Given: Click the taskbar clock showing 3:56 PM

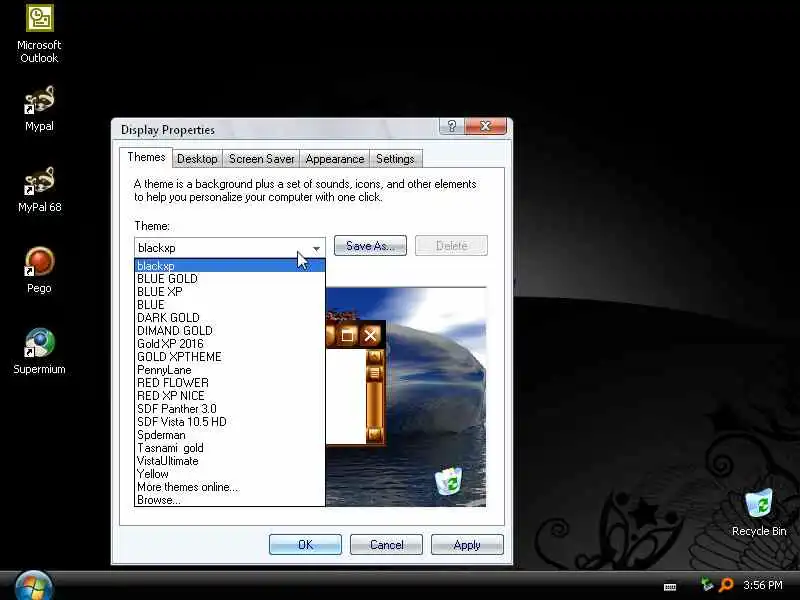Looking at the screenshot, I should coord(762,585).
